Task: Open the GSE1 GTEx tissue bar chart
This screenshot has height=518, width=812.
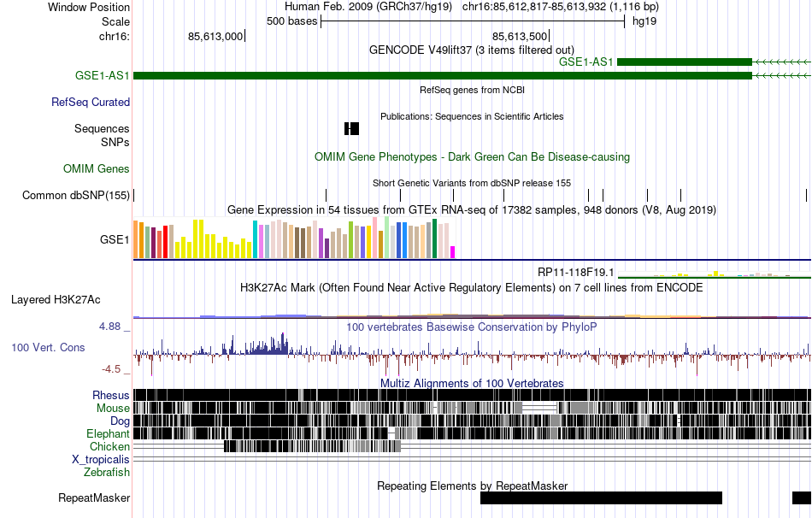Action: [x=294, y=238]
